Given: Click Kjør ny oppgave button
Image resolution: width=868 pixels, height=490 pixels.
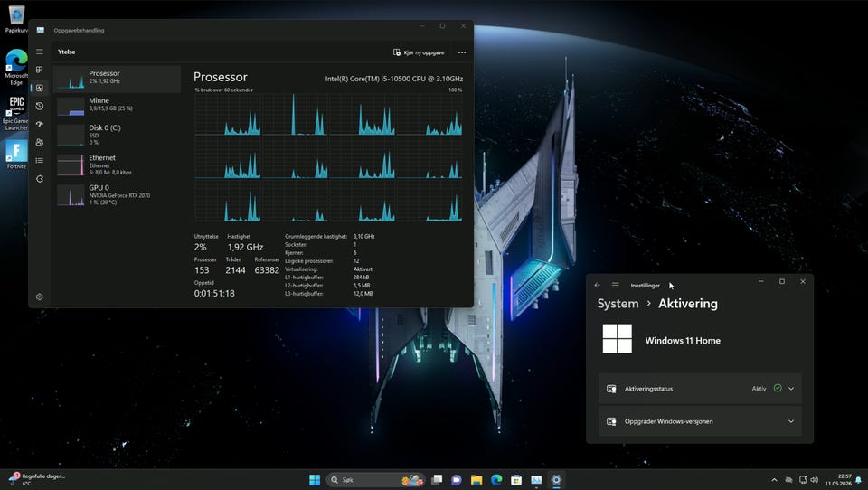Looking at the screenshot, I should (419, 52).
